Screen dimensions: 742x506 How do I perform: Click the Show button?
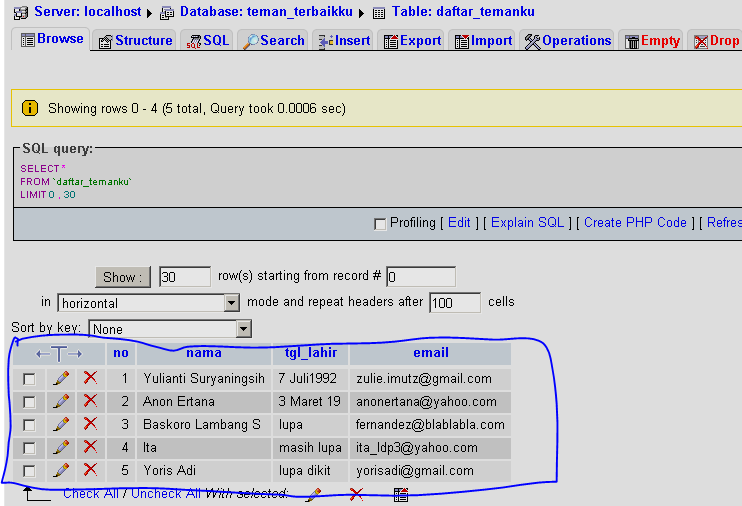click(123, 277)
